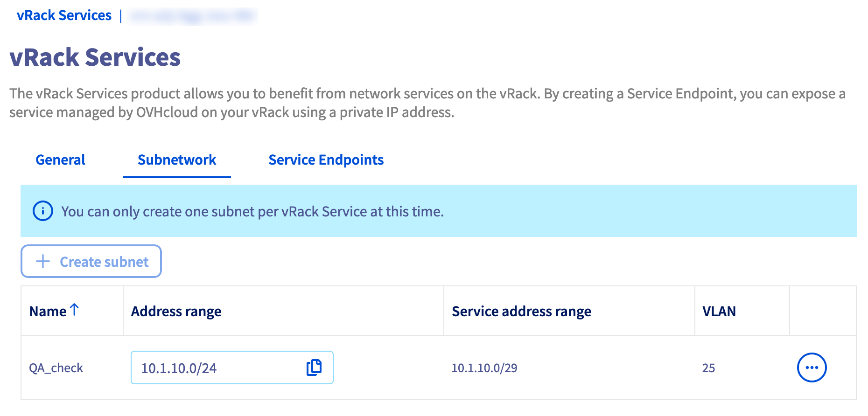This screenshot has width=868, height=416.
Task: Copy the 10.1.10.0/24 address range
Action: [314, 367]
